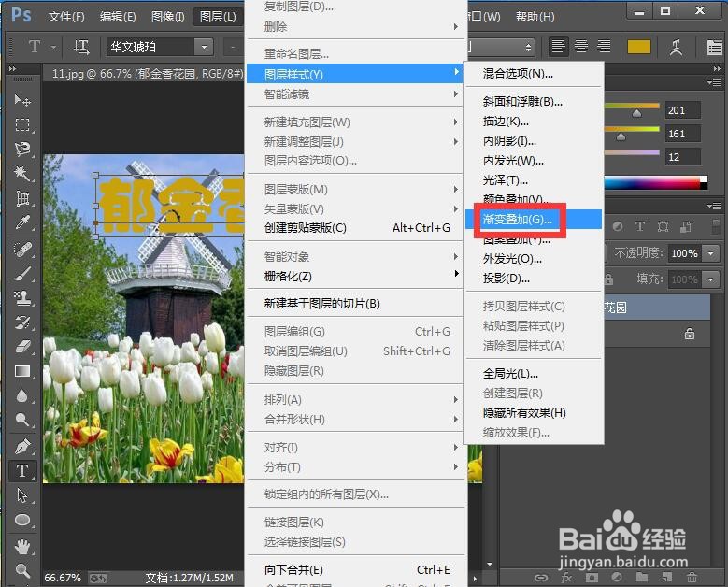The height and width of the screenshot is (587, 728).
Task: Select the Horizontal Type tool
Action: coord(22,471)
